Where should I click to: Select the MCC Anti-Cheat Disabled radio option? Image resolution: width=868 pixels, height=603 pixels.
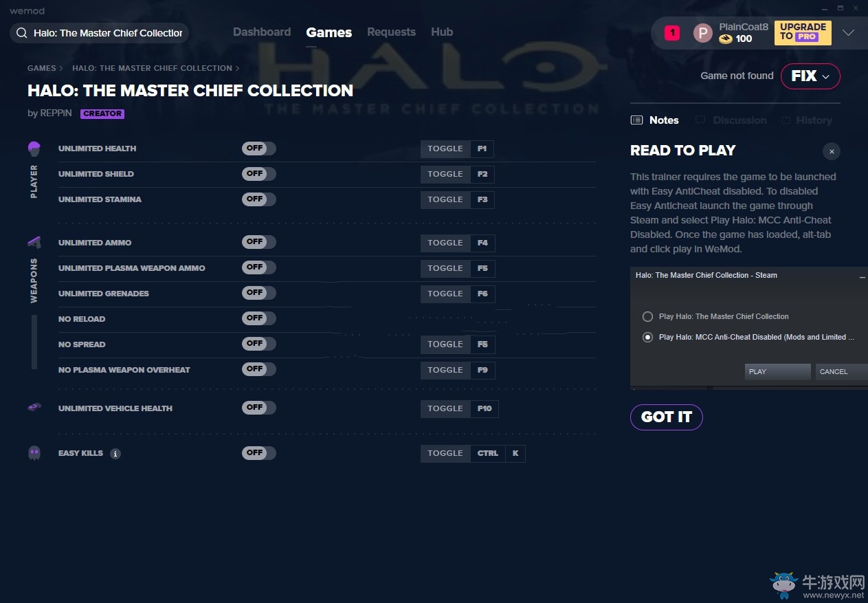647,338
